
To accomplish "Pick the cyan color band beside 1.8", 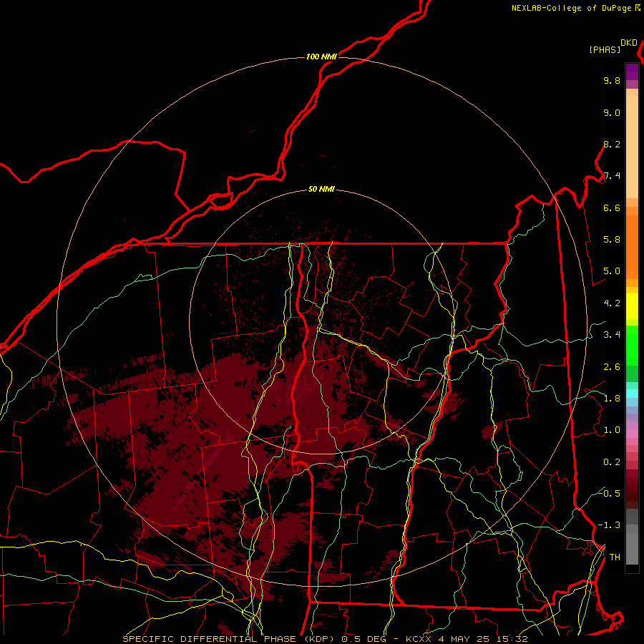I will pyautogui.click(x=632, y=393).
